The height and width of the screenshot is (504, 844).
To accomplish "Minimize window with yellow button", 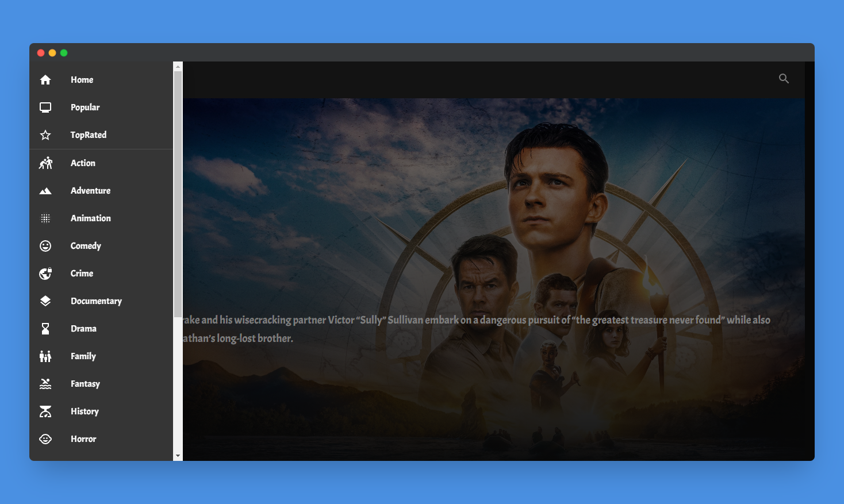I will [52, 53].
